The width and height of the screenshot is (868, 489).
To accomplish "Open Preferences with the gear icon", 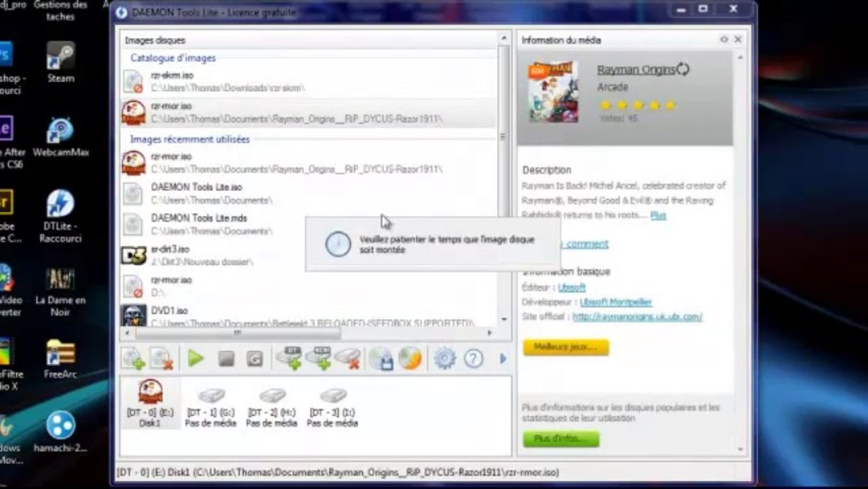I will pos(445,358).
